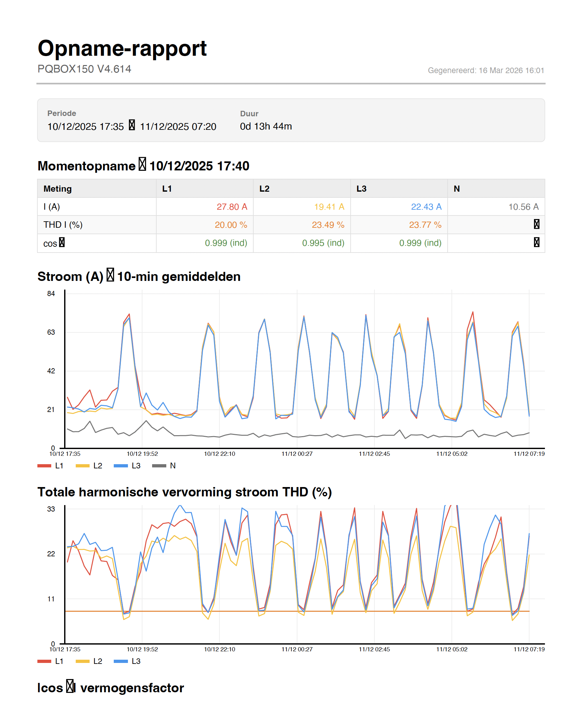Click the 0.995 (ind) power factor cell
582x728 pixels.
point(323,243)
